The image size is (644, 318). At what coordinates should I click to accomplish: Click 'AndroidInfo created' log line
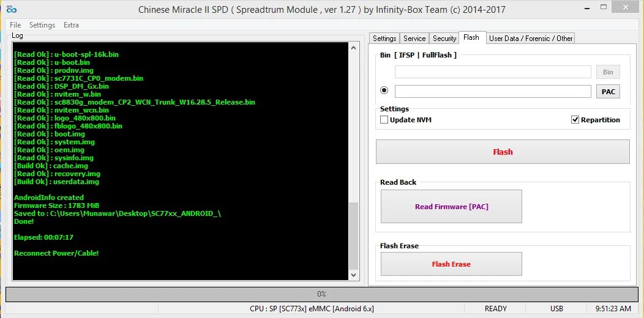(x=48, y=198)
